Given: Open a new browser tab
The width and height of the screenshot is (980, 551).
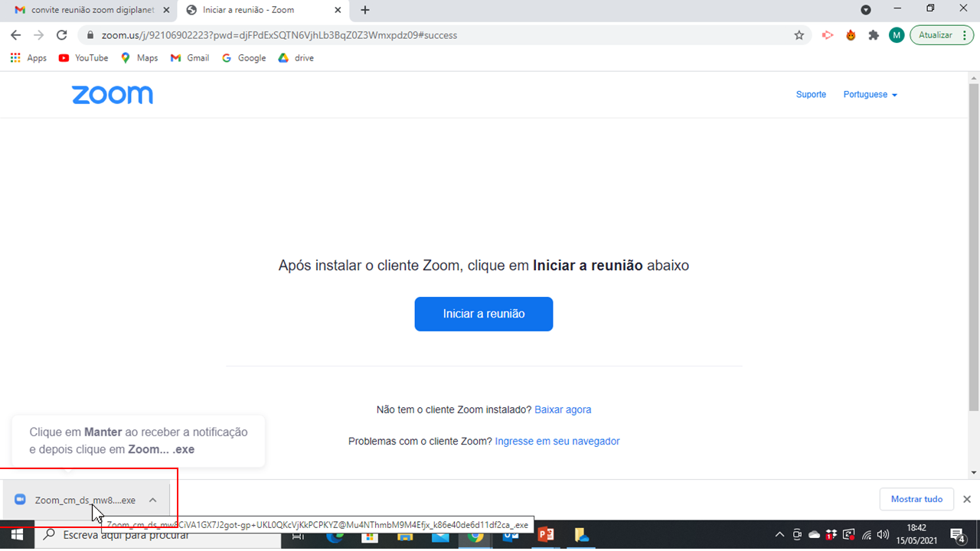Looking at the screenshot, I should 365,10.
